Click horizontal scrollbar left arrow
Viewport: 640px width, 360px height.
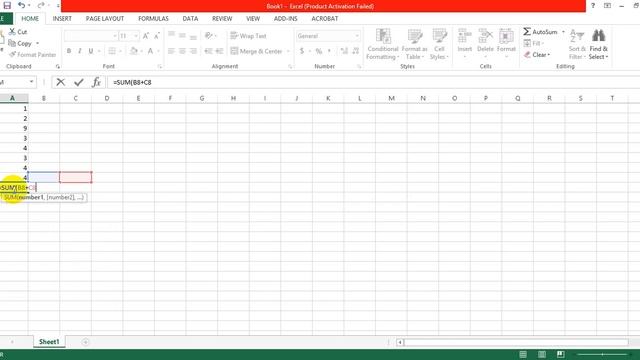(400, 342)
